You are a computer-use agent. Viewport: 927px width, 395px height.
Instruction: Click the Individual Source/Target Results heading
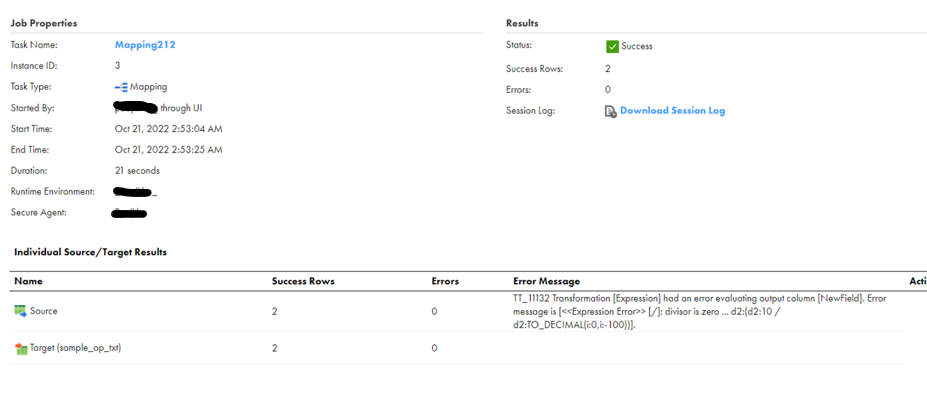[90, 252]
